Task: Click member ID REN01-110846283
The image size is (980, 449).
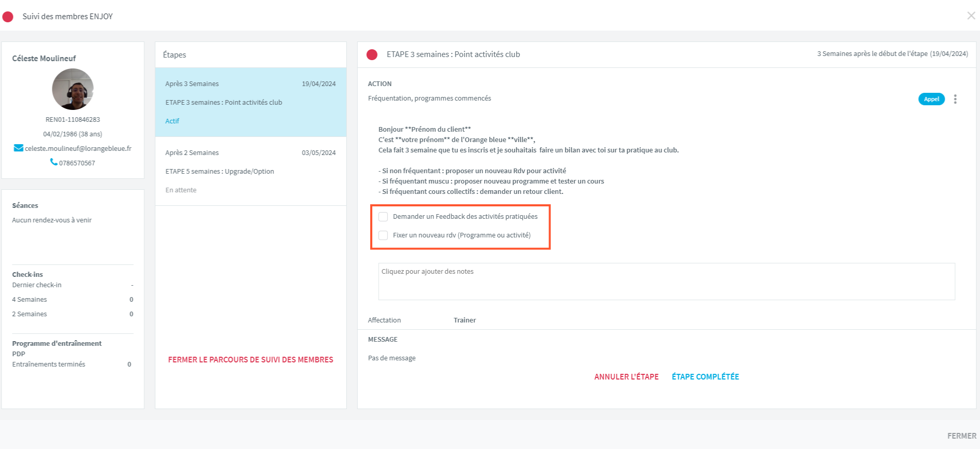Action: point(73,119)
